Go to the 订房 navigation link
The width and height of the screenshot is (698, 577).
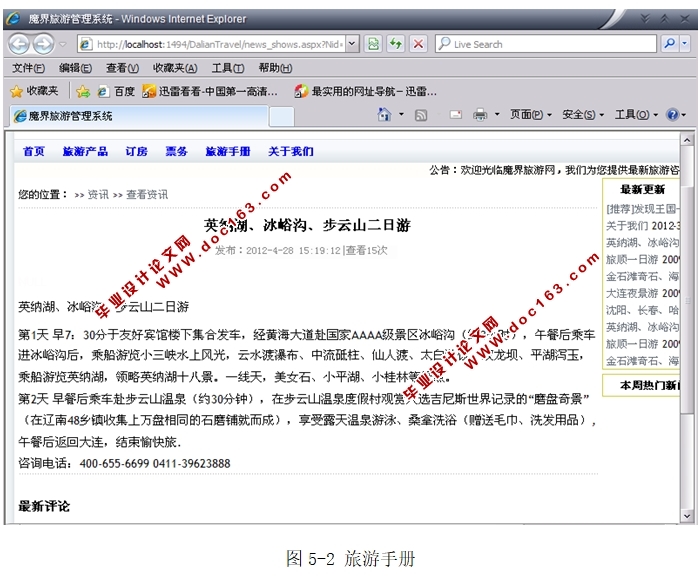click(x=136, y=151)
